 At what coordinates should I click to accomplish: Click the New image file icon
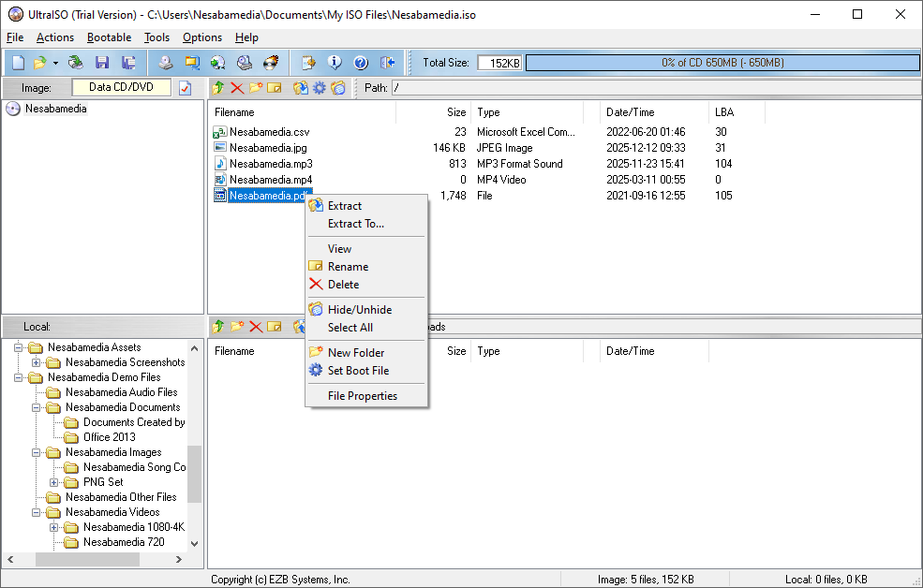(18, 63)
